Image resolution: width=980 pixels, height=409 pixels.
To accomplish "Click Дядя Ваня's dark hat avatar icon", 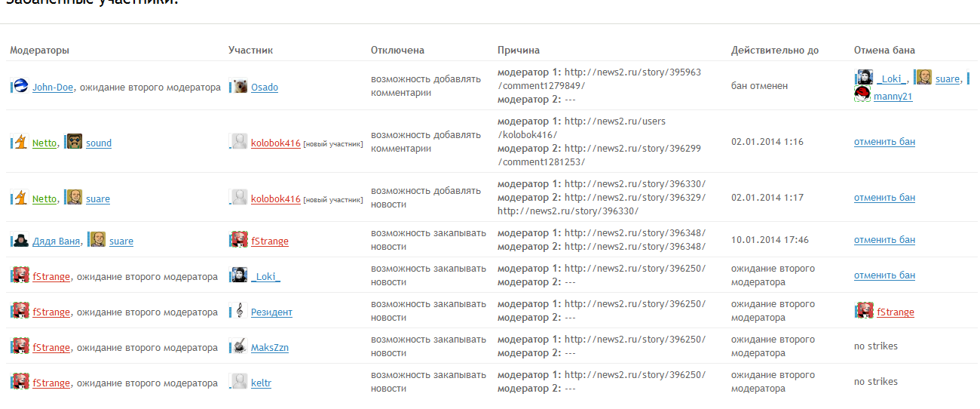I will (x=21, y=240).
